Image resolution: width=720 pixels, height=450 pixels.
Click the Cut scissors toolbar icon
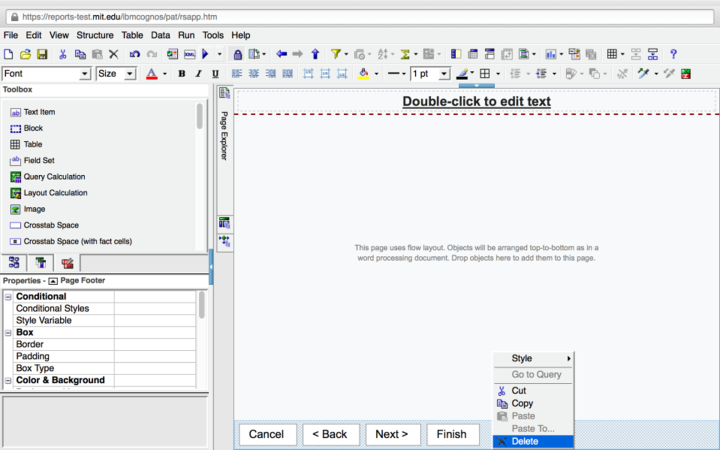point(62,54)
